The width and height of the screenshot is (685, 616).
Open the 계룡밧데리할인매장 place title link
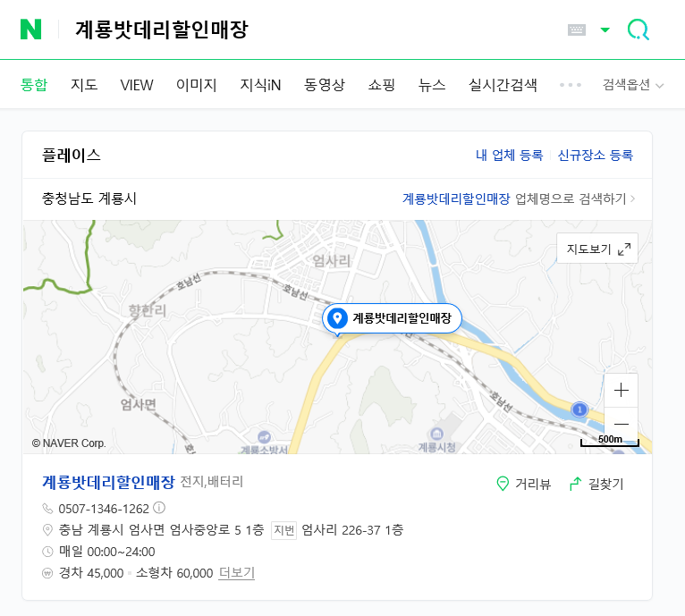pyautogui.click(x=108, y=482)
